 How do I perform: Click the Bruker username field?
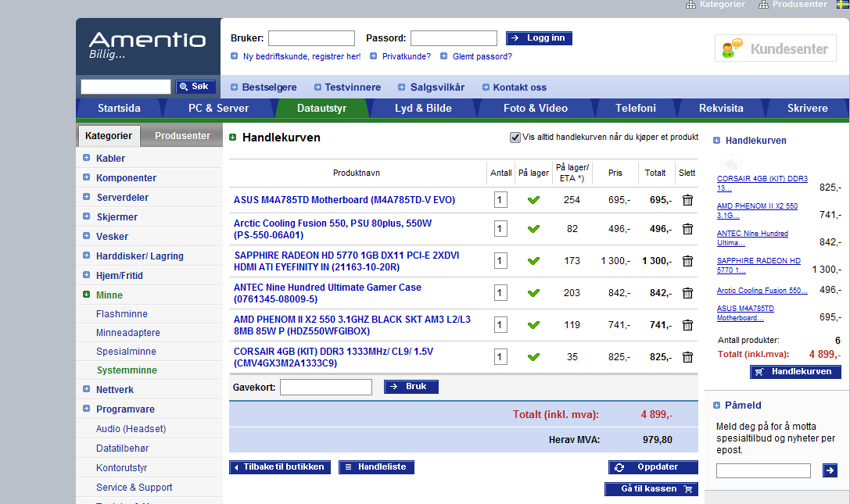point(312,38)
